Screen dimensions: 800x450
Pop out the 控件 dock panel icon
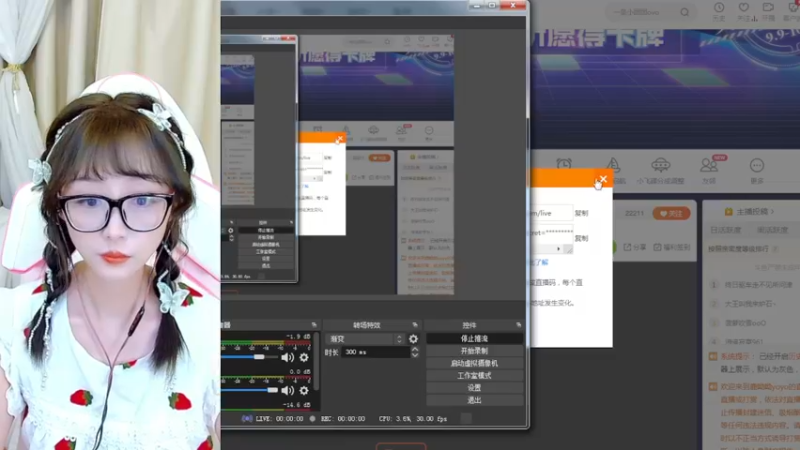[x=518, y=325]
